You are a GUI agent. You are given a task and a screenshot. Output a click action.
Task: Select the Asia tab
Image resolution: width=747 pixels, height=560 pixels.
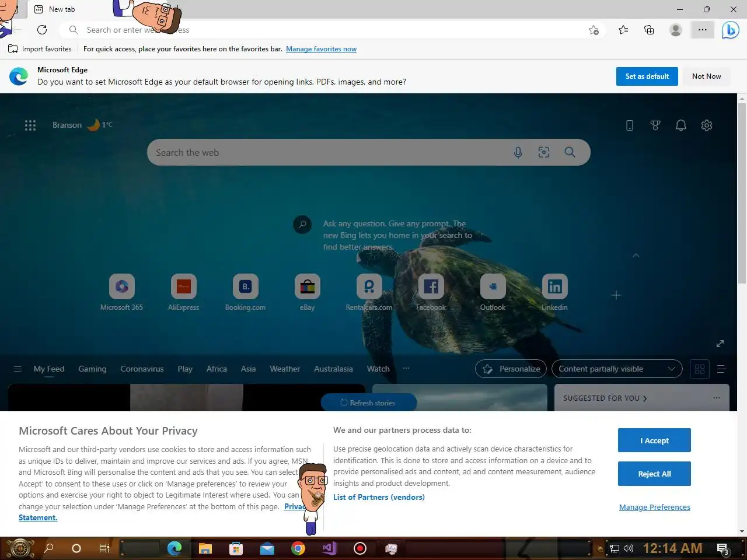tap(249, 369)
